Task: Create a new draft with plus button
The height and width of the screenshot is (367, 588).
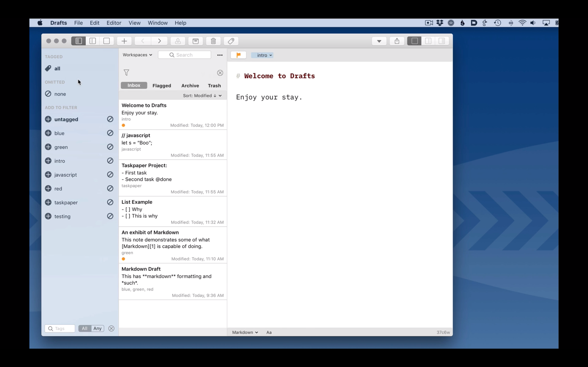Action: (124, 41)
